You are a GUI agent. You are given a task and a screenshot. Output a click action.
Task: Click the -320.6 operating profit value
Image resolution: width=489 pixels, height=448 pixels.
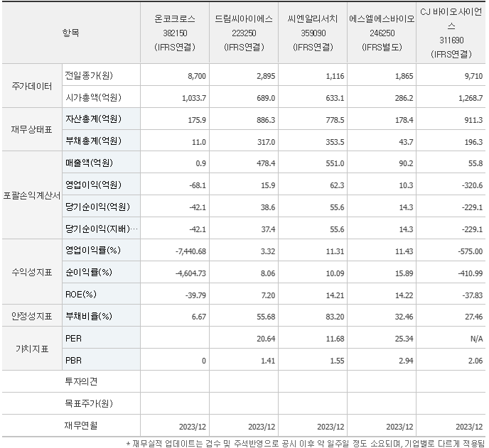[472, 185]
